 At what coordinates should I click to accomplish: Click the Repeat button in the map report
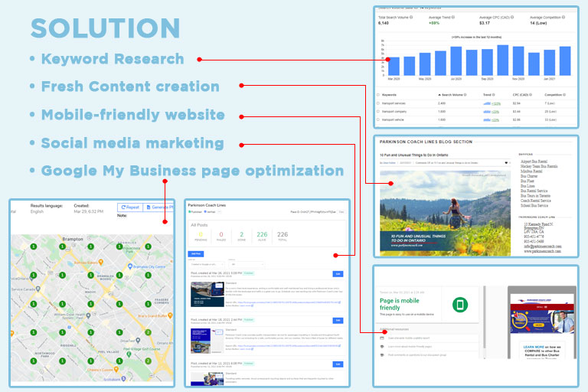(130, 207)
